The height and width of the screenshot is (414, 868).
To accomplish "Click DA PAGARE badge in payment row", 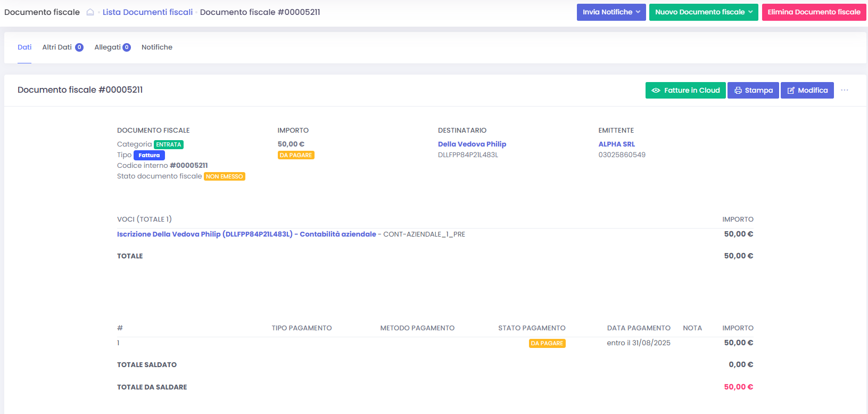I will pos(547,344).
